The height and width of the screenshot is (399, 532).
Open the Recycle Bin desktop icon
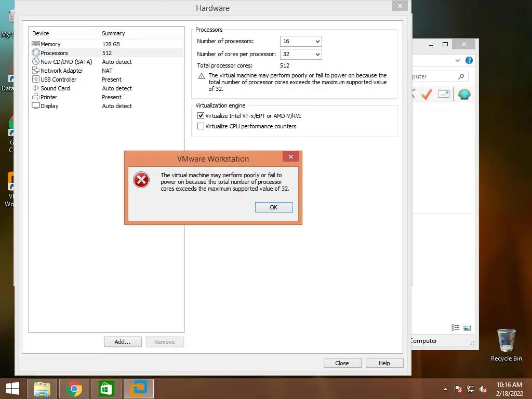point(506,345)
